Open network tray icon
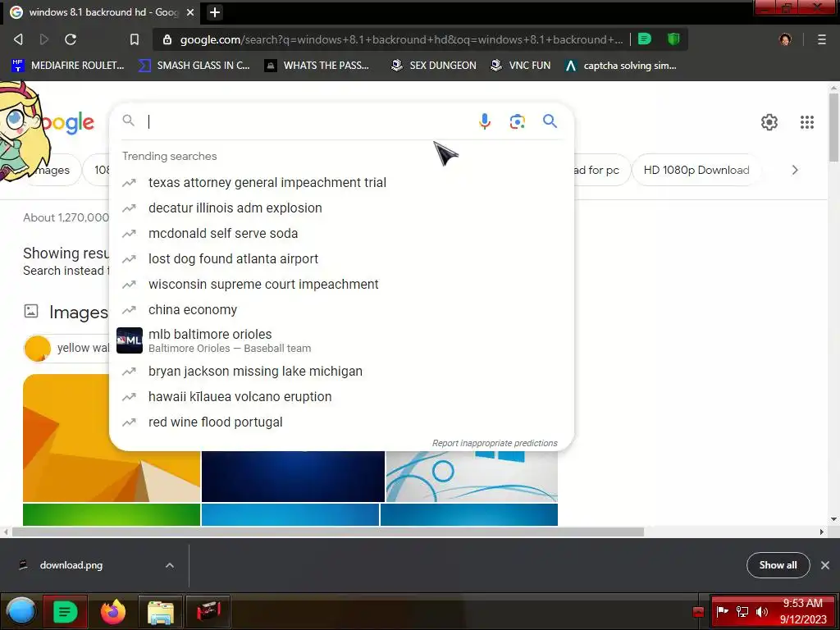840x630 pixels. [x=742, y=611]
